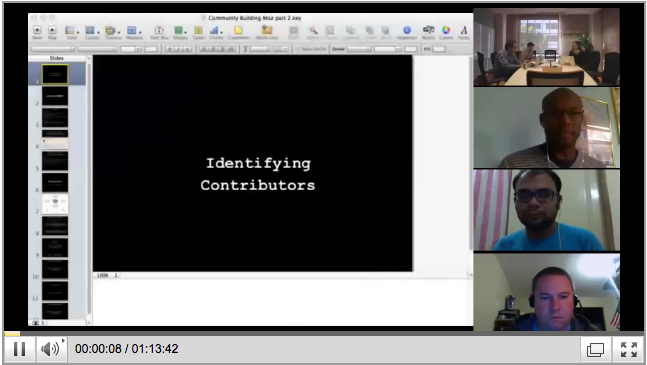Click the conference room video feed

point(546,47)
